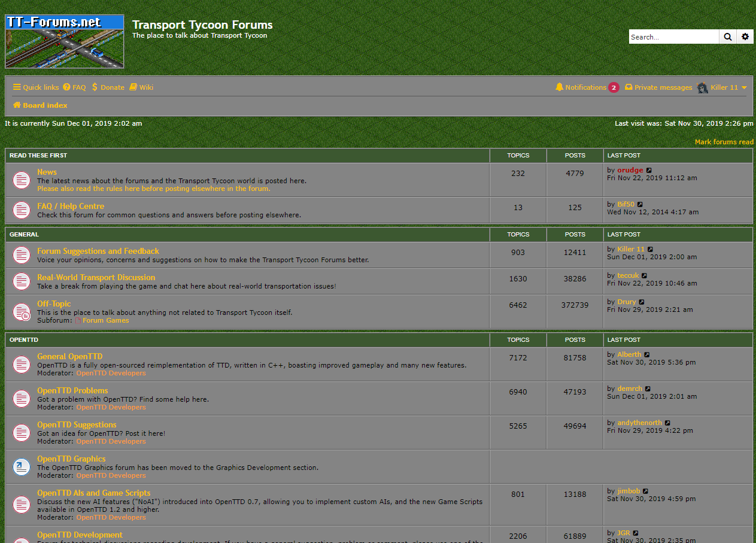View latest post icon by orudge
This screenshot has width=756, height=543.
pos(649,171)
